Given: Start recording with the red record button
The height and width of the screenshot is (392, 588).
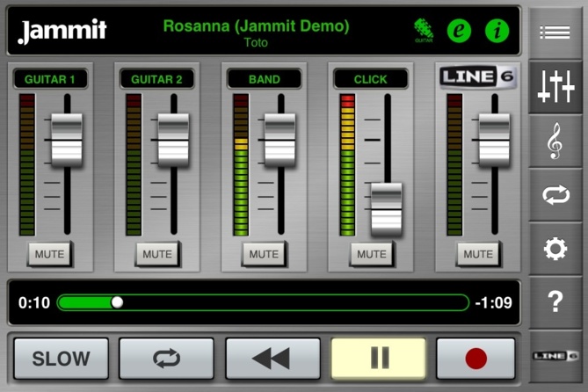Looking at the screenshot, I should point(475,358).
